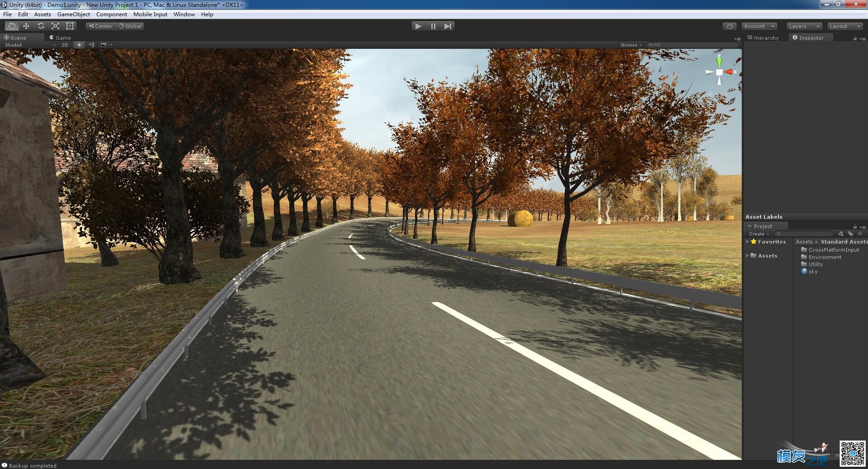The height and width of the screenshot is (469, 868).
Task: Expand the Assets folder arrow
Action: (747, 256)
